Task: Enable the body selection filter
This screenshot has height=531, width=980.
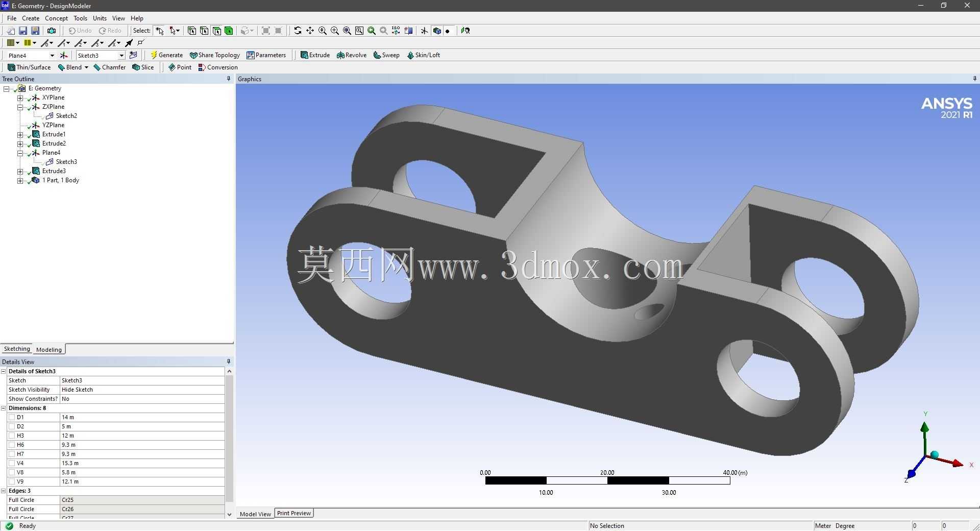Action: point(229,31)
